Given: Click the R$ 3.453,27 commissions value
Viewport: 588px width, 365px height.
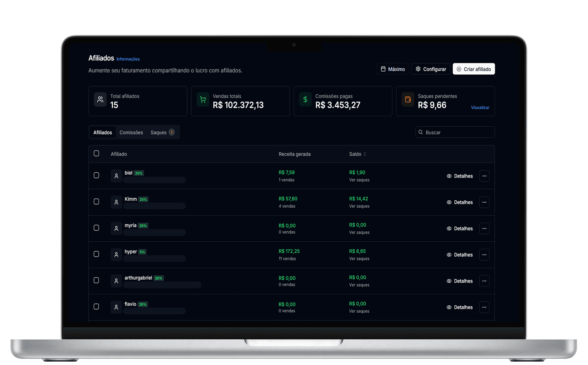Looking at the screenshot, I should tap(338, 105).
